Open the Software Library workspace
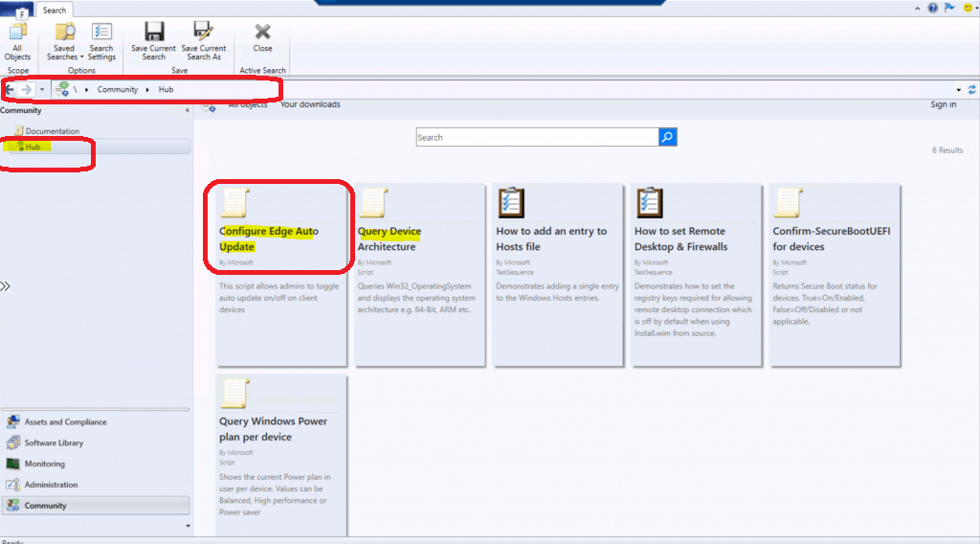Screen dimensions: 980x544 pyautogui.click(x=96, y=442)
